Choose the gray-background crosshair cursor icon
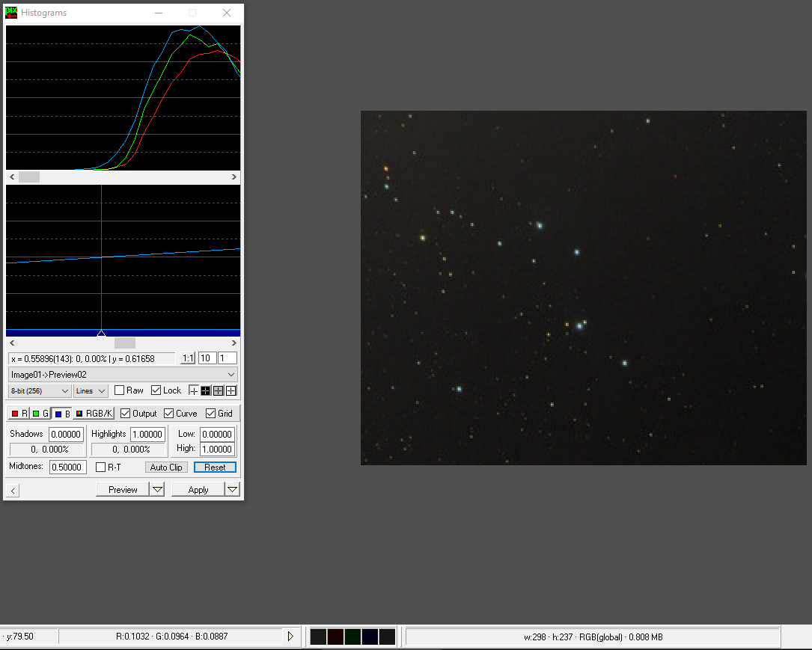The height and width of the screenshot is (650, 812). [x=219, y=390]
